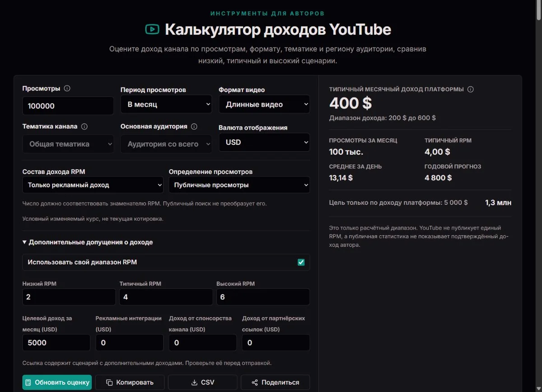The width and height of the screenshot is (542, 392).
Task: Click the Копировать button
Action: [x=130, y=383]
